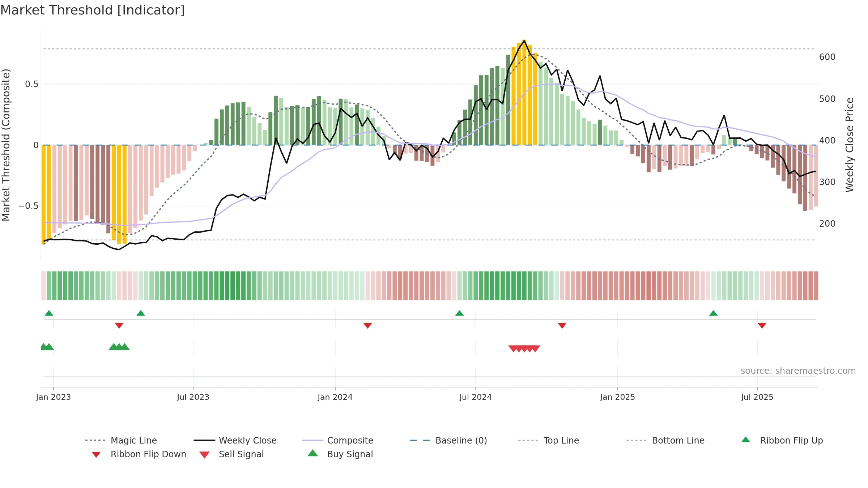Click the 500 price axis label

827,99
